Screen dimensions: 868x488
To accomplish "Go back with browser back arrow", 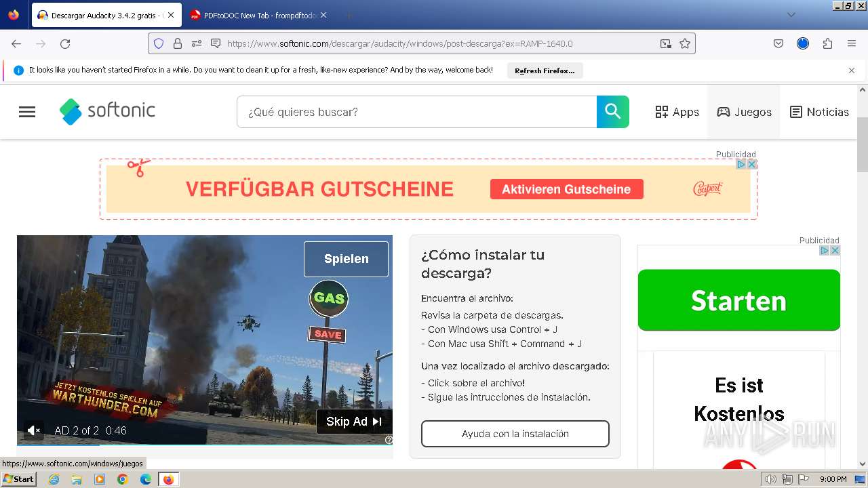I will tap(16, 43).
